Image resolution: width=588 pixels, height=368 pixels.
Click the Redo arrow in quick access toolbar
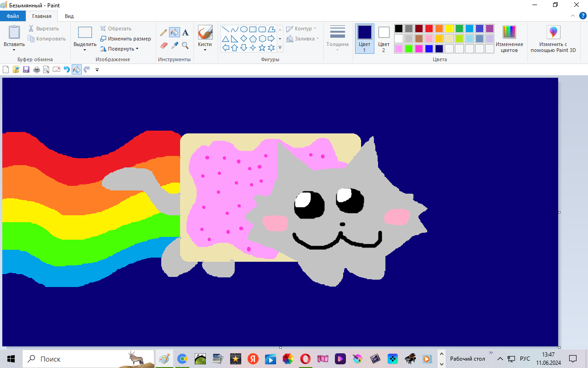point(87,69)
